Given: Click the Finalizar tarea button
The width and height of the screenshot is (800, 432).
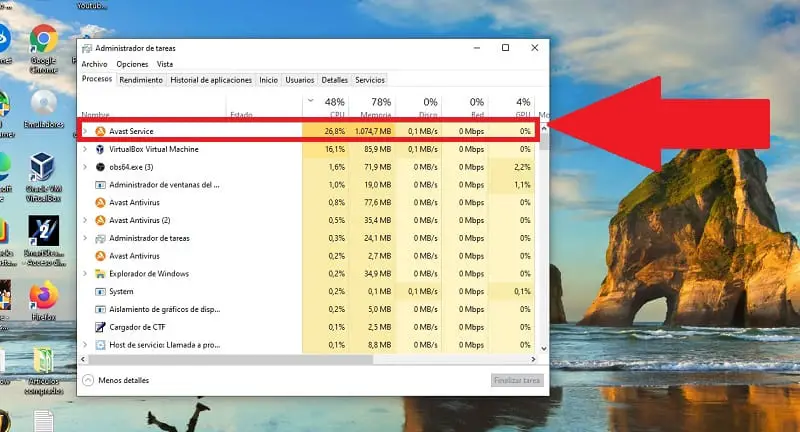Looking at the screenshot, I should tap(517, 380).
